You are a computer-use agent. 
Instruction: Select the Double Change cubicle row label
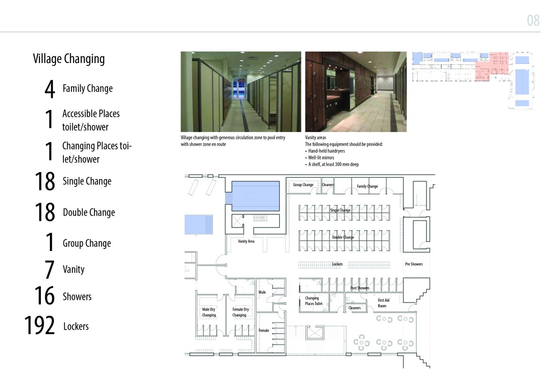pos(343,237)
